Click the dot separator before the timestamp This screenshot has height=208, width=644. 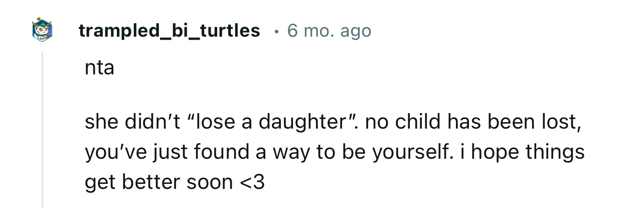275,31
